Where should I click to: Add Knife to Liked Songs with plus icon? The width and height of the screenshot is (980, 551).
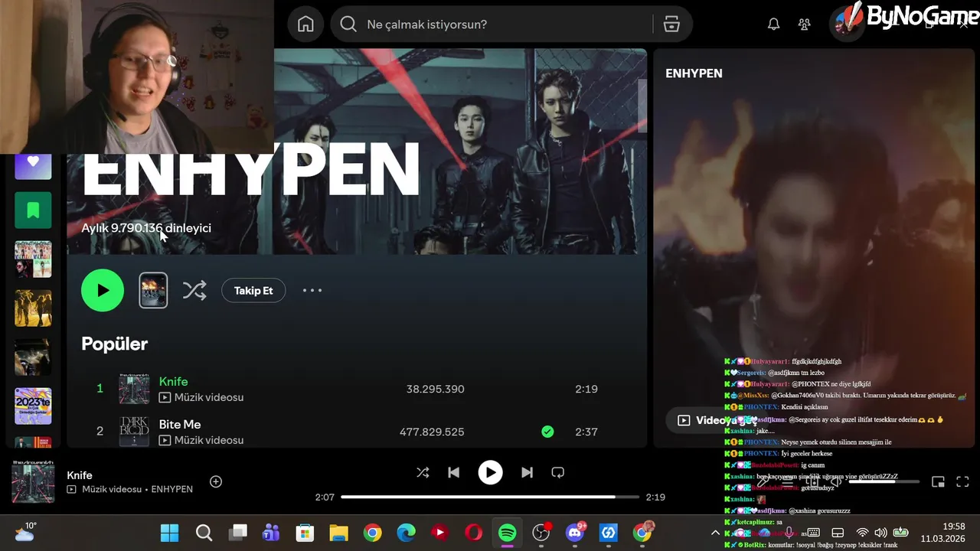click(216, 481)
